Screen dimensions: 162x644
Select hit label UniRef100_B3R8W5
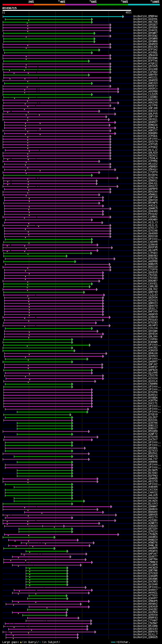point(145,342)
